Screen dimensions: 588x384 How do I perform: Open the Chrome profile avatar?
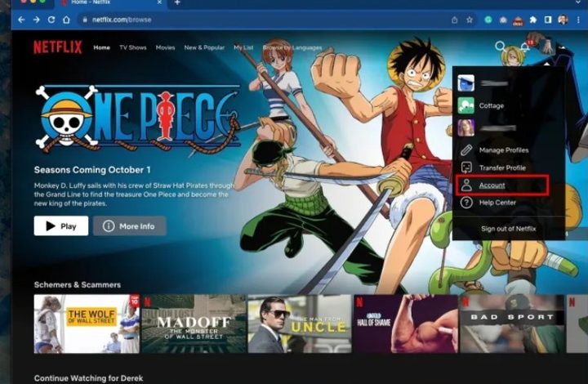pos(563,20)
